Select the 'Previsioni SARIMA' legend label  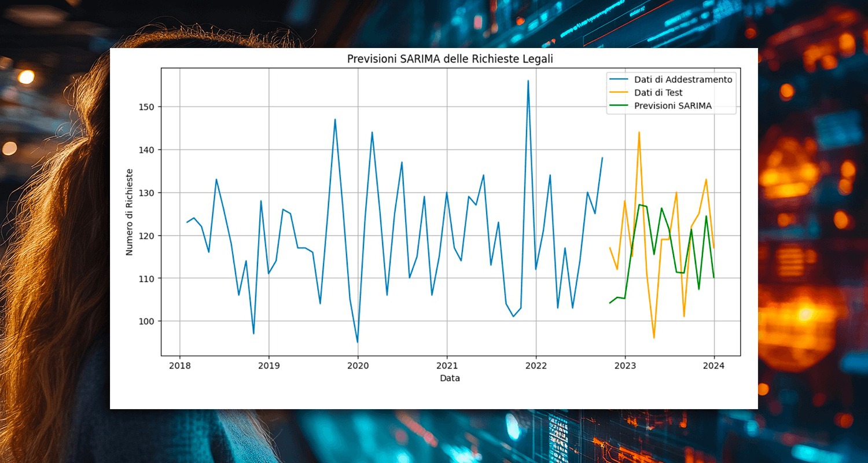point(672,106)
